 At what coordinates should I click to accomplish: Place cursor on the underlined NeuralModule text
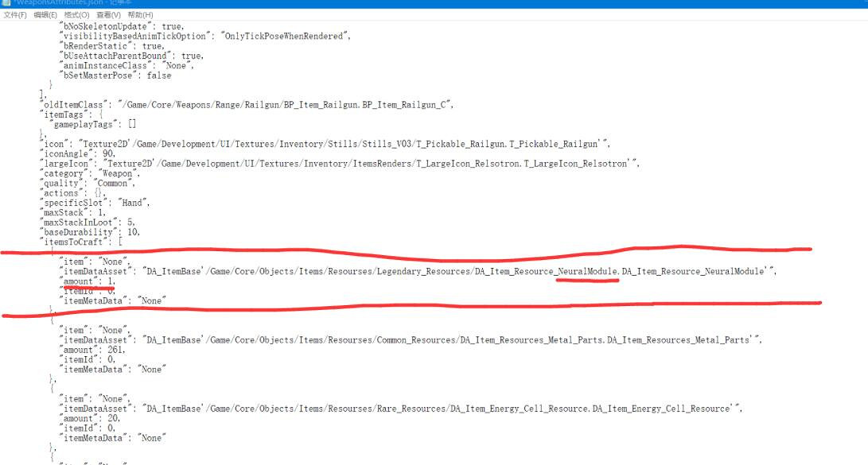[x=587, y=272]
